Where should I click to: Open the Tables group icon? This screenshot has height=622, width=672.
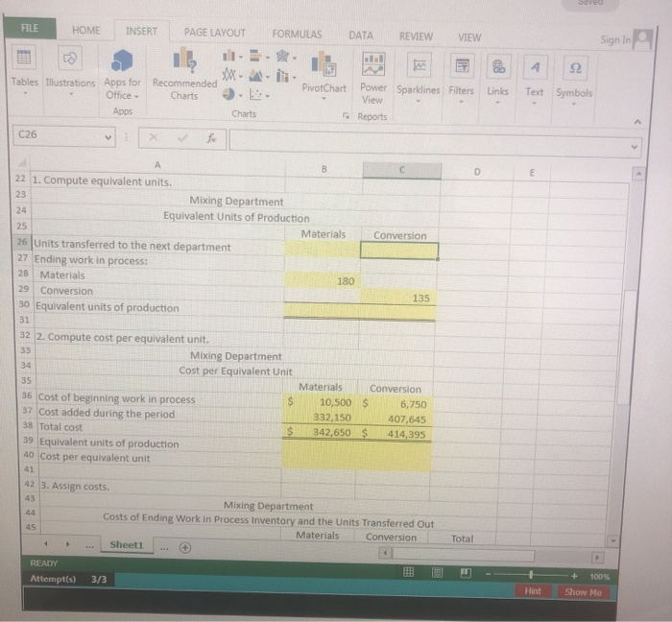coord(24,58)
